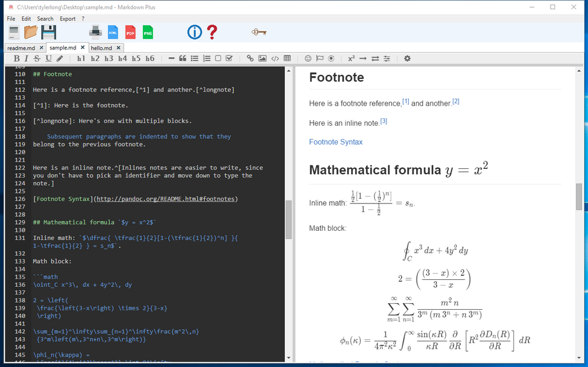Image resolution: width=588 pixels, height=367 pixels.
Task: Insert an unordered bullet list
Action: pyautogui.click(x=194, y=58)
